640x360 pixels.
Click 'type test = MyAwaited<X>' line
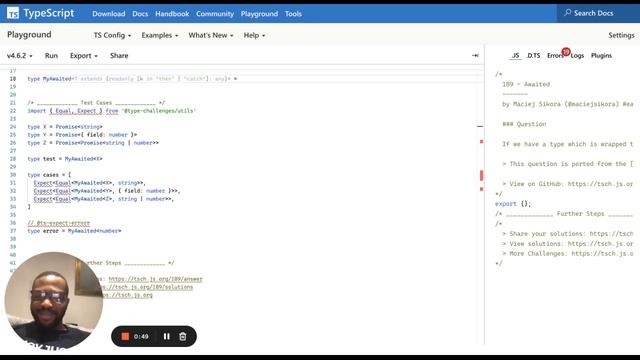pyautogui.click(x=65, y=159)
